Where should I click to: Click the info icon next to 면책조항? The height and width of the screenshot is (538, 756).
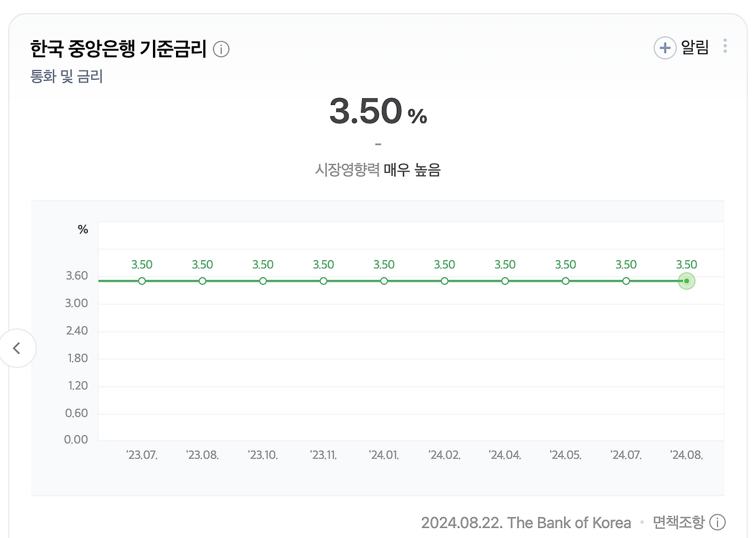(718, 523)
